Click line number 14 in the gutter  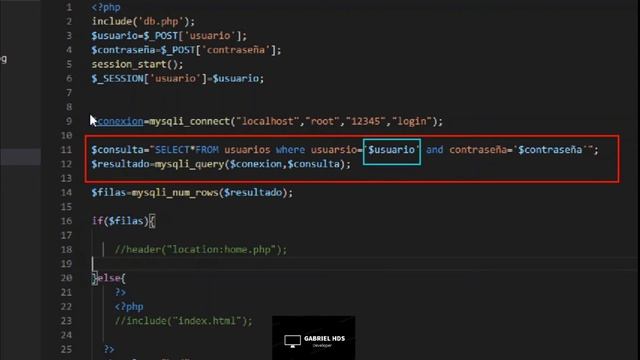click(x=66, y=193)
